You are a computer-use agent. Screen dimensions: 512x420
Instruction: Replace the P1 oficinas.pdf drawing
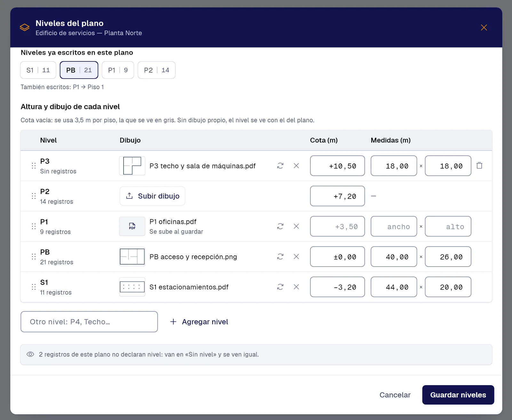280,226
